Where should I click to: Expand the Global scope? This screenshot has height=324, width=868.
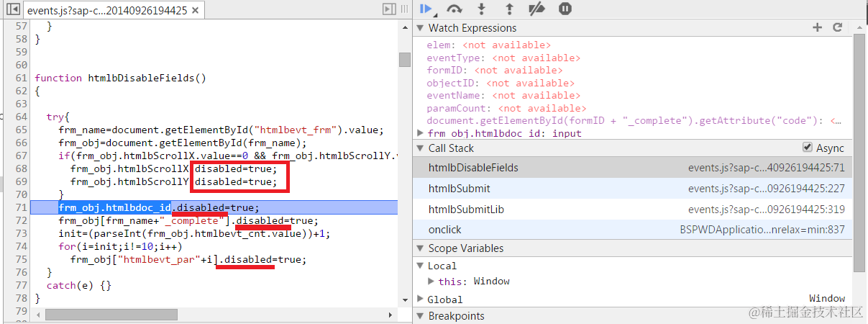(x=421, y=300)
